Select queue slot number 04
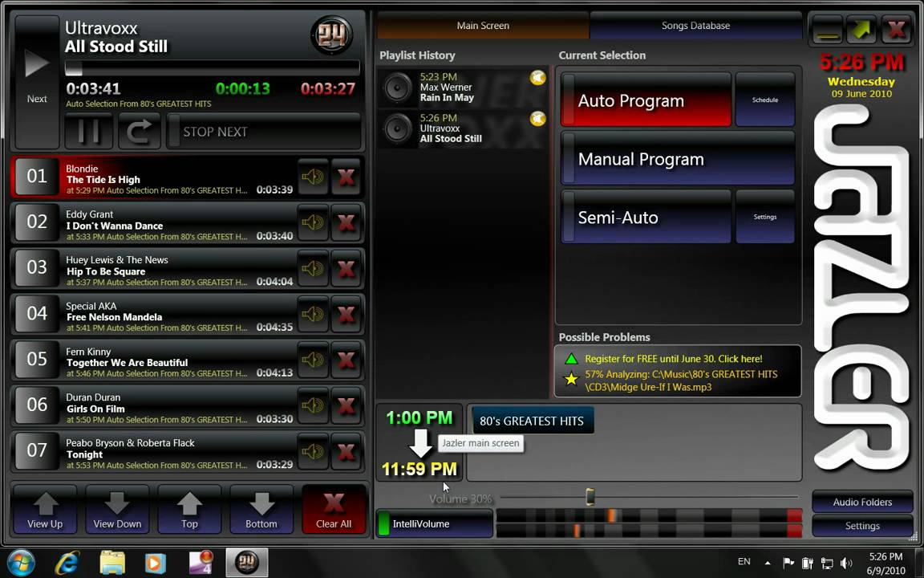The width and height of the screenshot is (924, 578). (x=37, y=314)
